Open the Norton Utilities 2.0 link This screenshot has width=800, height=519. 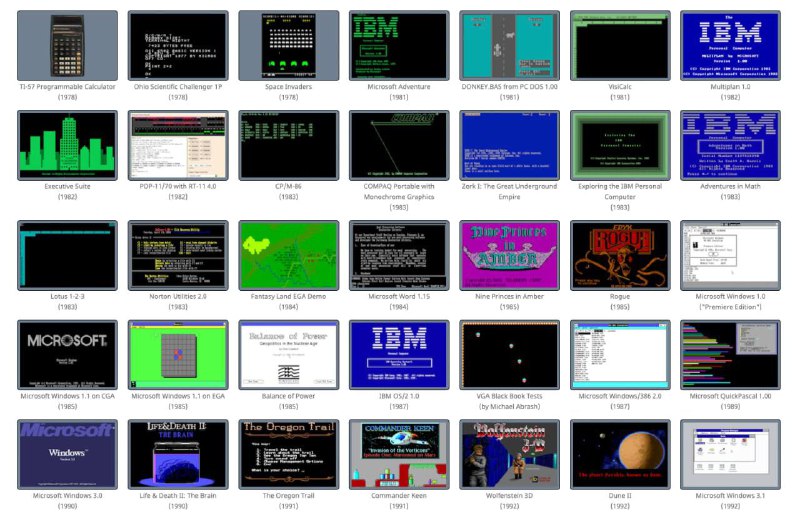point(178,296)
